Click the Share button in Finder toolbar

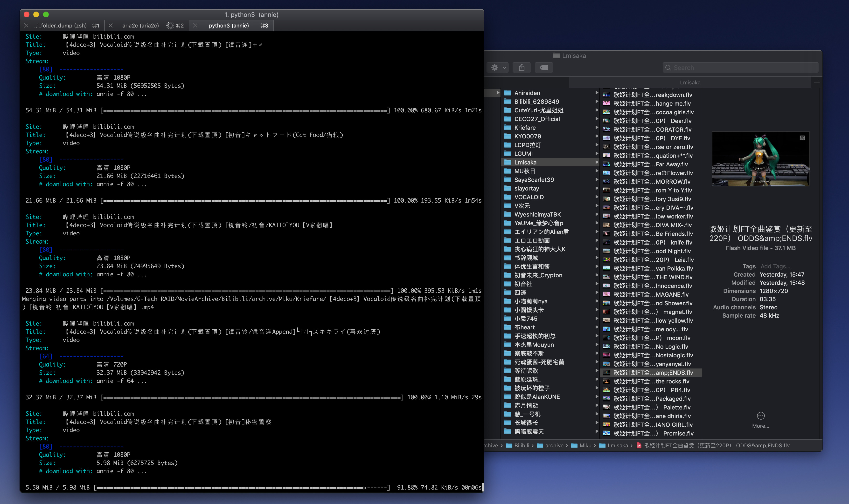(521, 68)
